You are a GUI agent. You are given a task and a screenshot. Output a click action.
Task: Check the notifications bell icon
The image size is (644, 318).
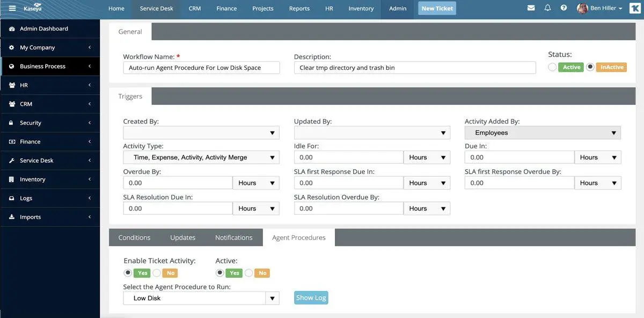click(547, 8)
